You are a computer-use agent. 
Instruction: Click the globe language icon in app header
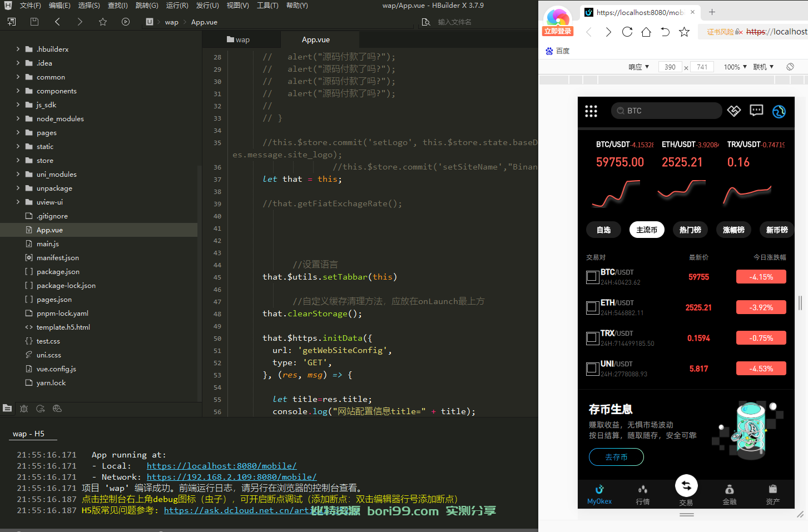click(779, 111)
